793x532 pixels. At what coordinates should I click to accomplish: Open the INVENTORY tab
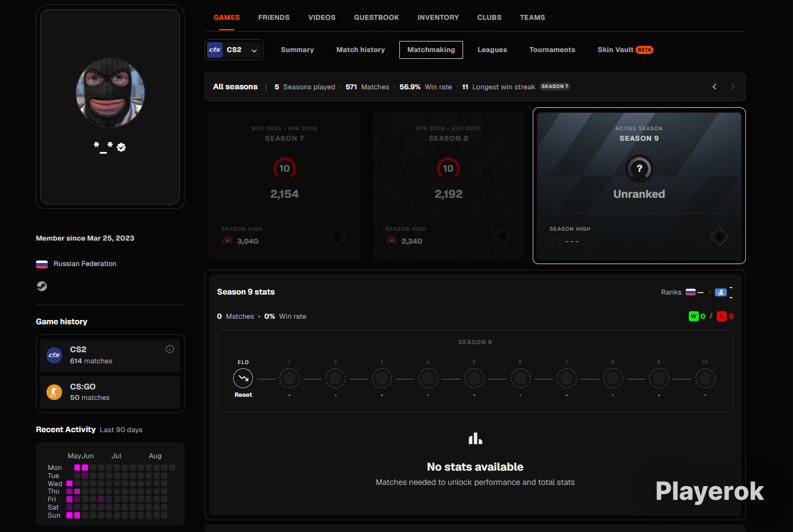438,17
